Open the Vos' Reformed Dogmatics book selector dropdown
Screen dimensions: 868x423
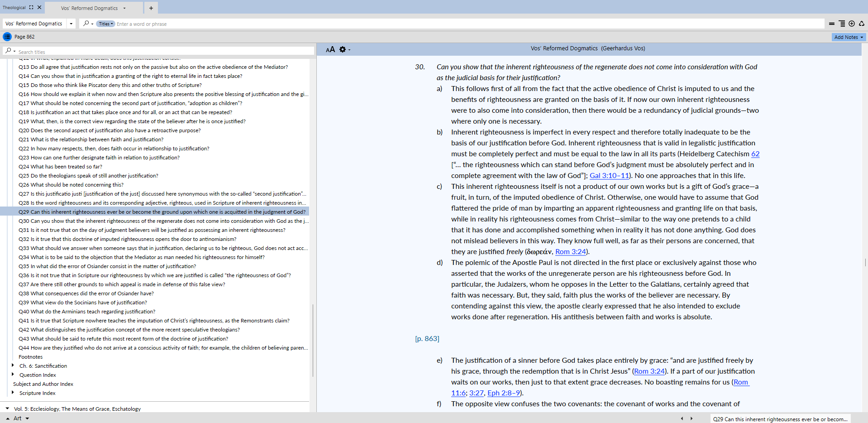(x=71, y=24)
